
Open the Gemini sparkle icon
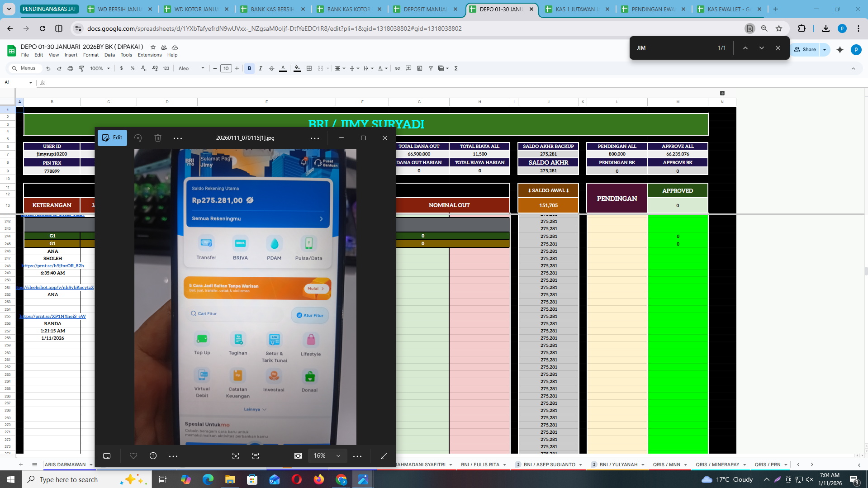pos(840,50)
